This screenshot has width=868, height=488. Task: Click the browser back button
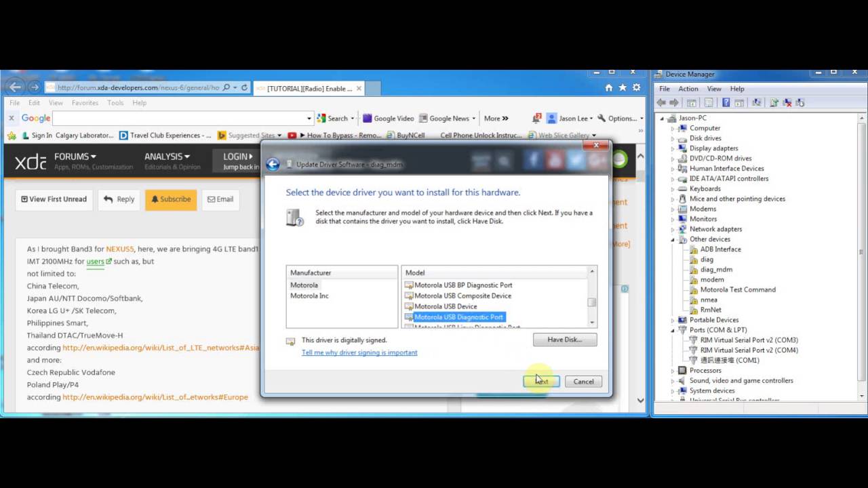(15, 87)
